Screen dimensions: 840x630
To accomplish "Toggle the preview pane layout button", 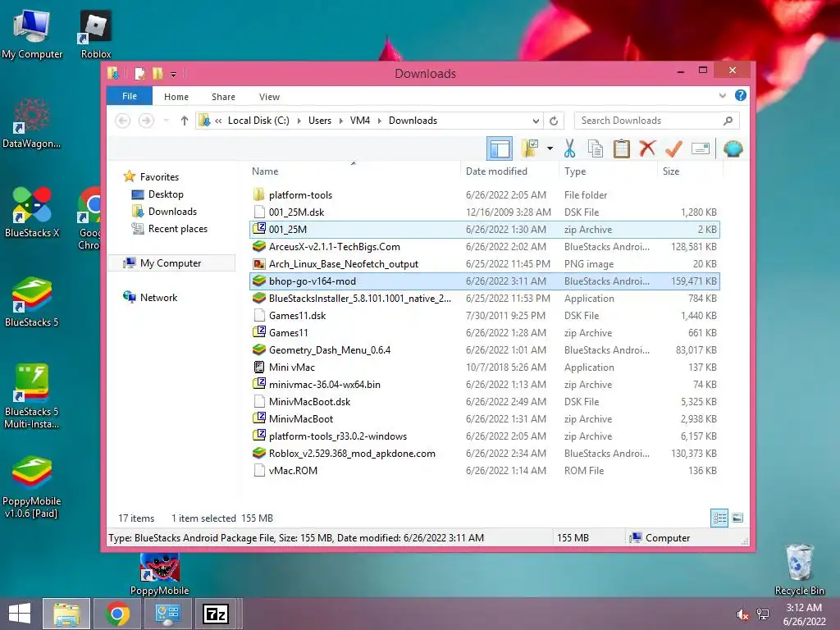I will [500, 148].
